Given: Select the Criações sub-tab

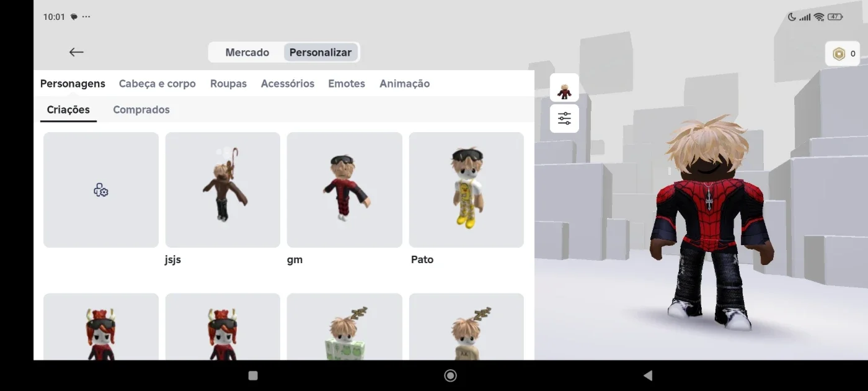Looking at the screenshot, I should click(x=68, y=110).
